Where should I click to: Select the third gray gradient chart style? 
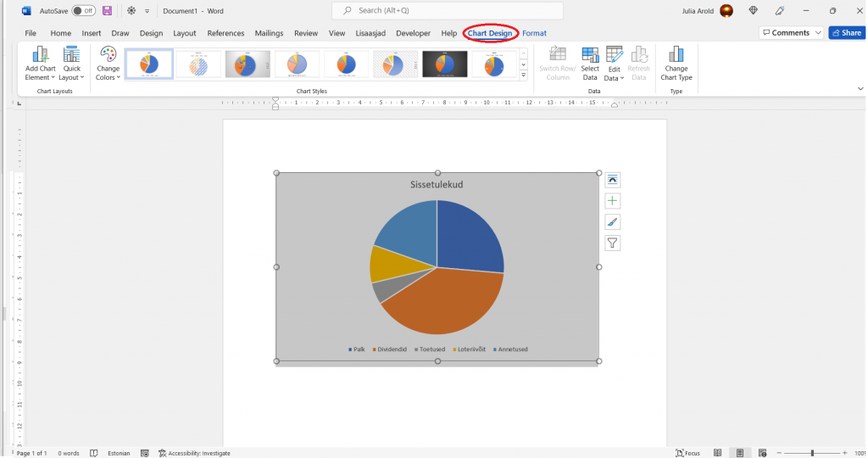tap(248, 64)
